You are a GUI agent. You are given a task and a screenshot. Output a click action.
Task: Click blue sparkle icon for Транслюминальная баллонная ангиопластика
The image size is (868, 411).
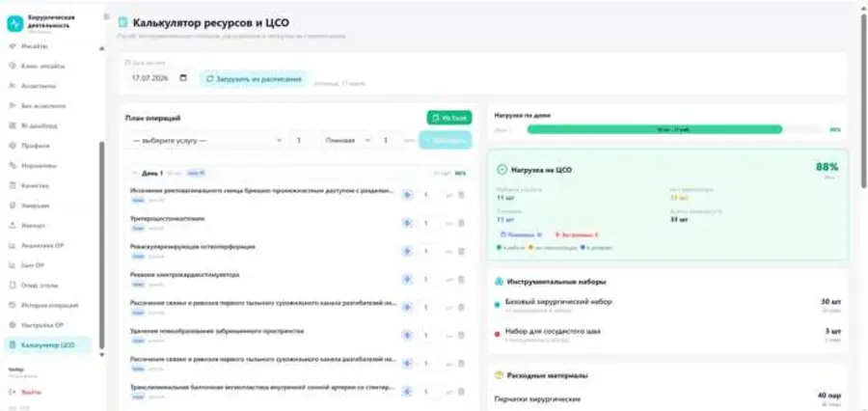pos(407,392)
